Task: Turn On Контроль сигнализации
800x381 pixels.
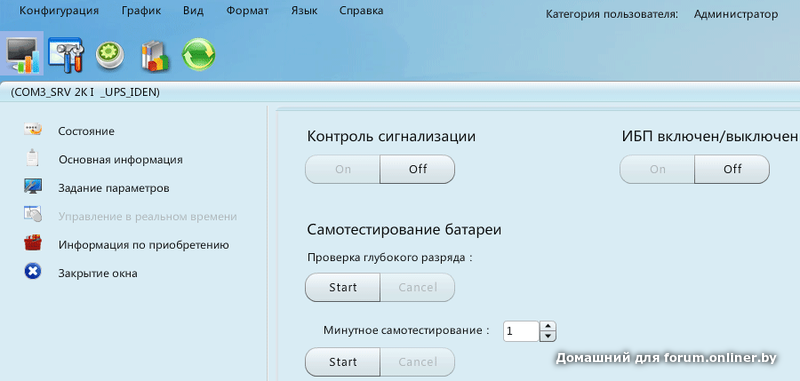Action: pos(342,169)
